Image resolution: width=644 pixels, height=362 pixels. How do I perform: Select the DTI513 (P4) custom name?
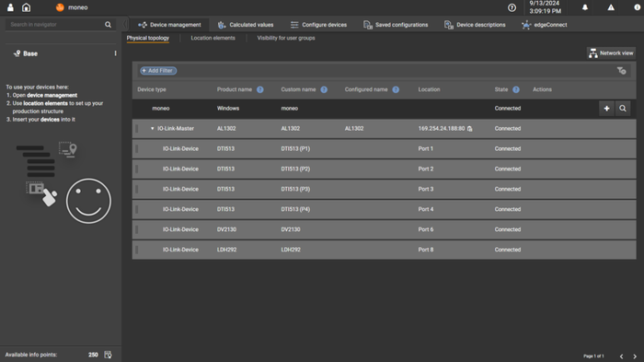coord(295,209)
